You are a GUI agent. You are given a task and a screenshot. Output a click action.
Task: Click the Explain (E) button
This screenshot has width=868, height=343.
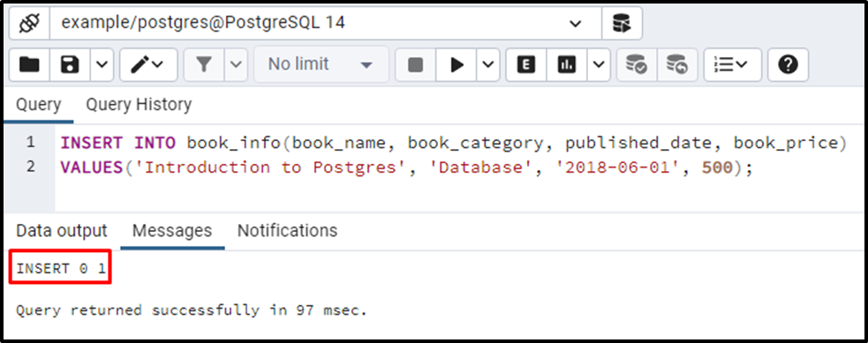click(526, 64)
